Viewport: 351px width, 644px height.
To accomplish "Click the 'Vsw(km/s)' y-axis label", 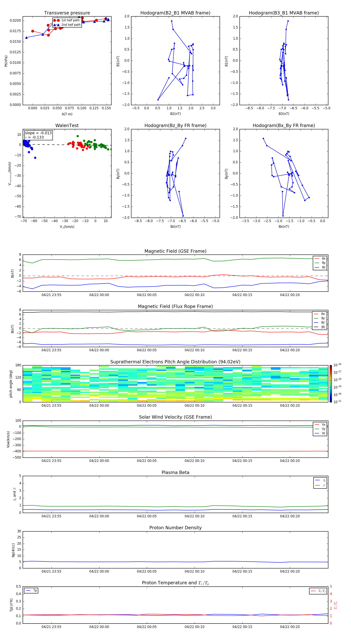I will pos(8,439).
